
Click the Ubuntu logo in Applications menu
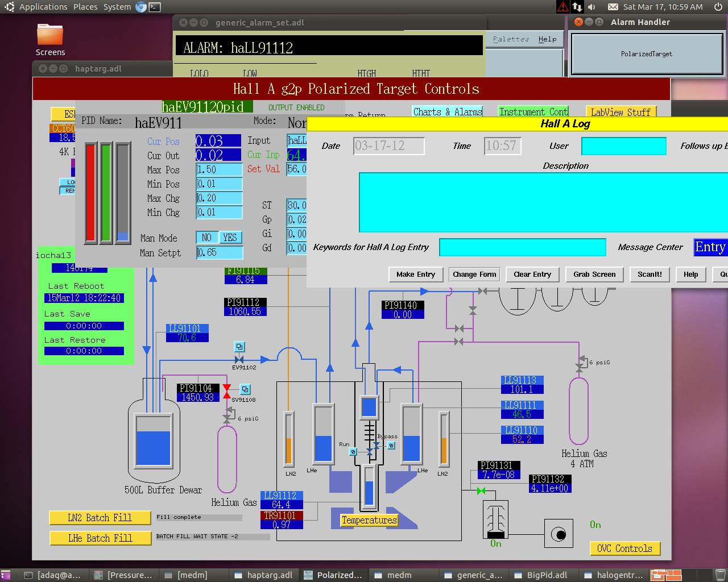click(x=9, y=7)
